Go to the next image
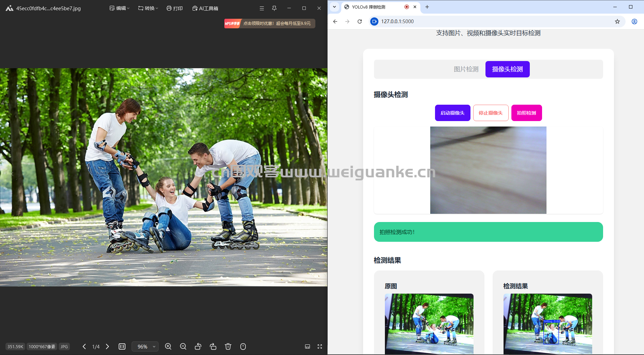 click(107, 346)
